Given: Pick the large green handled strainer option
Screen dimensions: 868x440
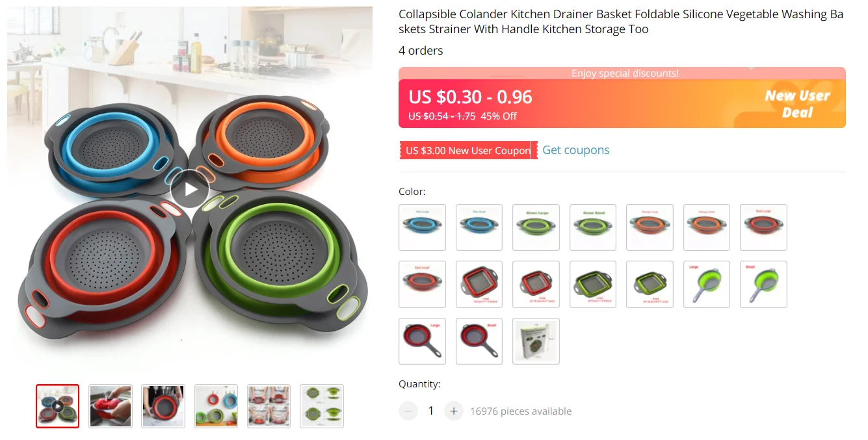Looking at the screenshot, I should (x=707, y=284).
